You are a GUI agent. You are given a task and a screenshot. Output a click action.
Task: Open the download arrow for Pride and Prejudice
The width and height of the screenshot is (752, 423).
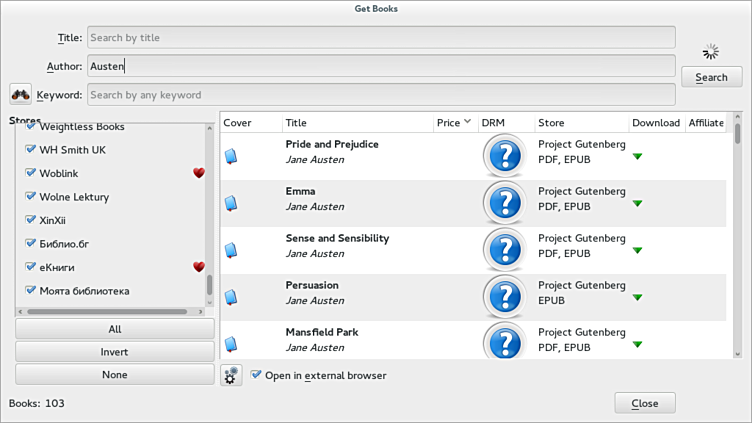click(x=637, y=157)
